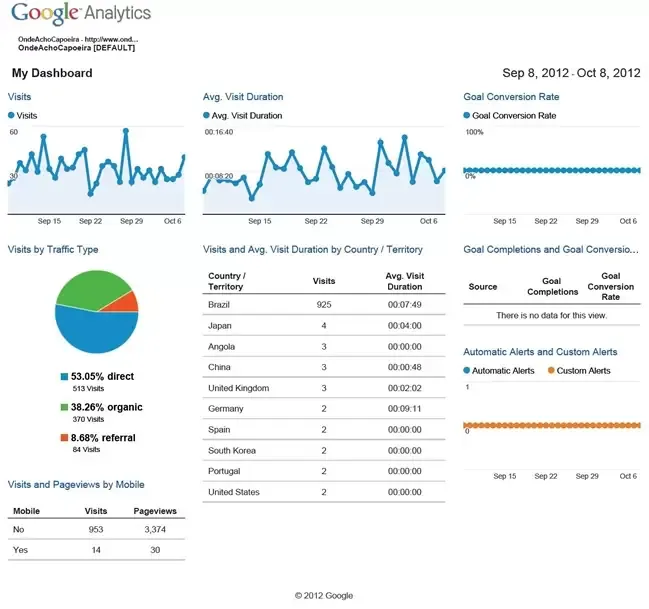649x609 pixels.
Task: Open the Visits by Traffic Type widget title
Action: [x=53, y=249]
